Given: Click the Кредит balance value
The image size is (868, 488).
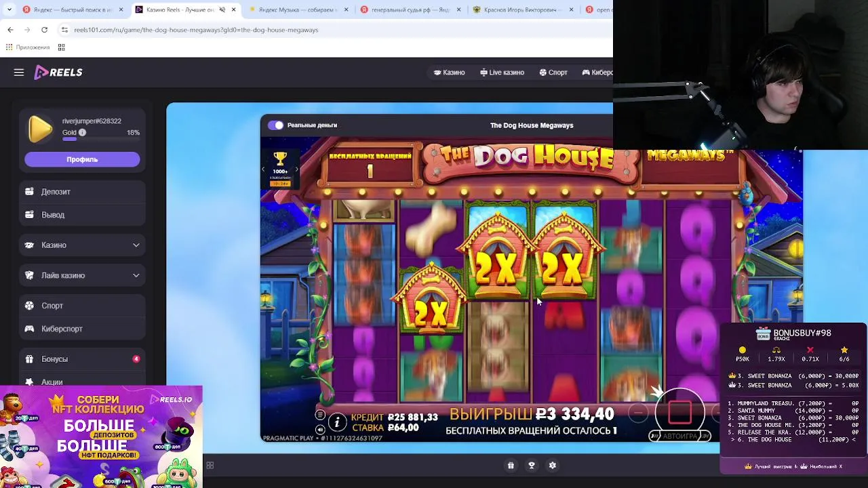Looking at the screenshot, I should click(x=412, y=417).
